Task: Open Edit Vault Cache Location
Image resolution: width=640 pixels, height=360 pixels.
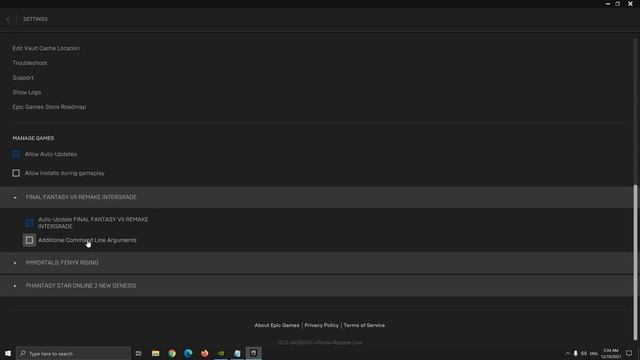Action: click(46, 48)
